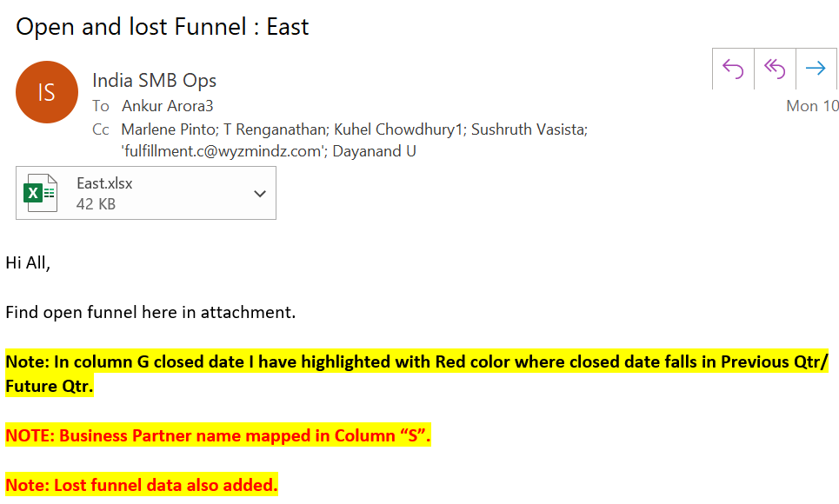Click the Forward arrow icon
The height and width of the screenshot is (504, 839).
point(816,69)
